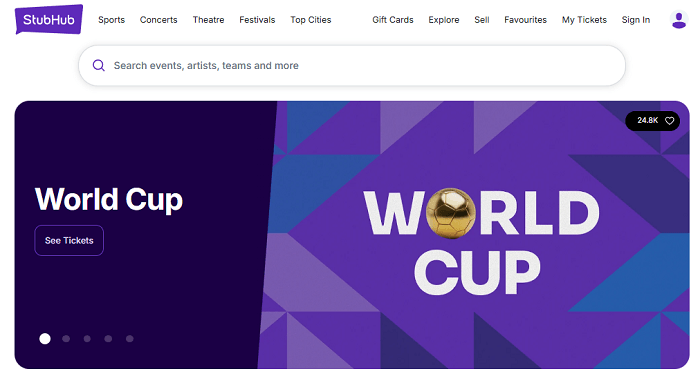
Task: Click Sign In
Action: pos(636,20)
